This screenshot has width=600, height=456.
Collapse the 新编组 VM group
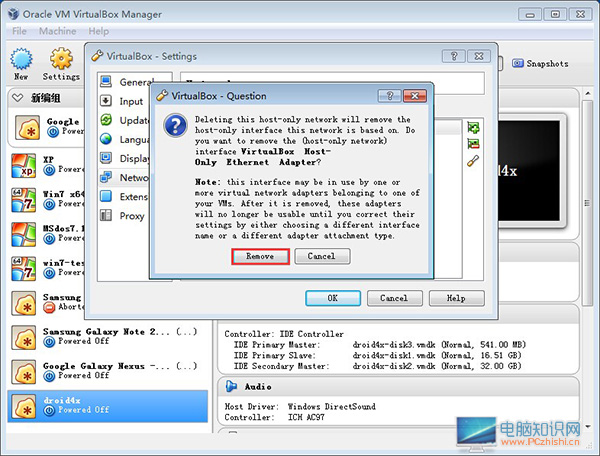(17, 98)
